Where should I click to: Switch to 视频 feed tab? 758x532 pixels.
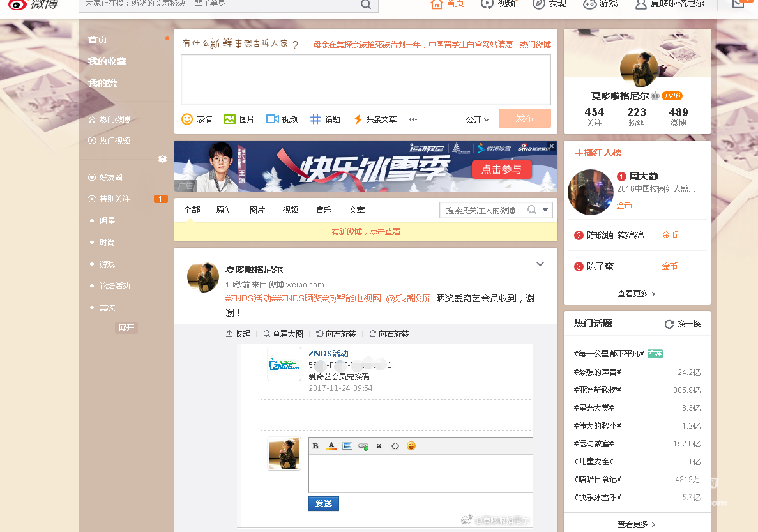coord(291,210)
